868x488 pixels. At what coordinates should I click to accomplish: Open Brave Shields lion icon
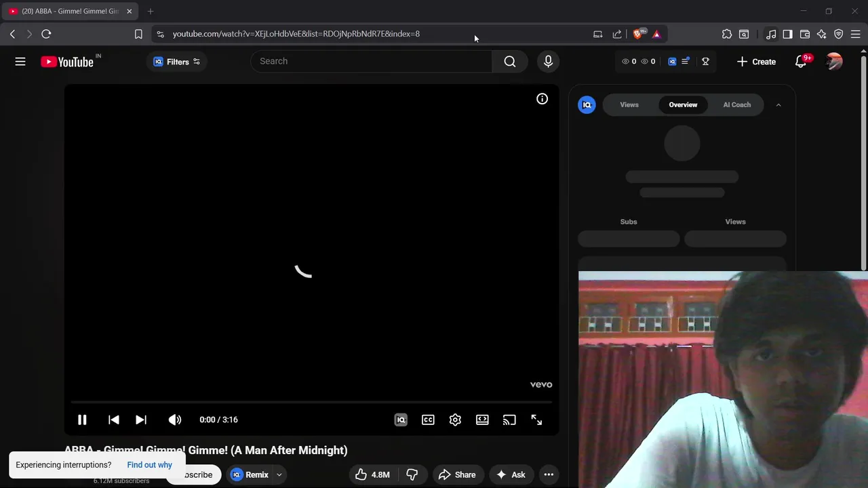tap(638, 34)
